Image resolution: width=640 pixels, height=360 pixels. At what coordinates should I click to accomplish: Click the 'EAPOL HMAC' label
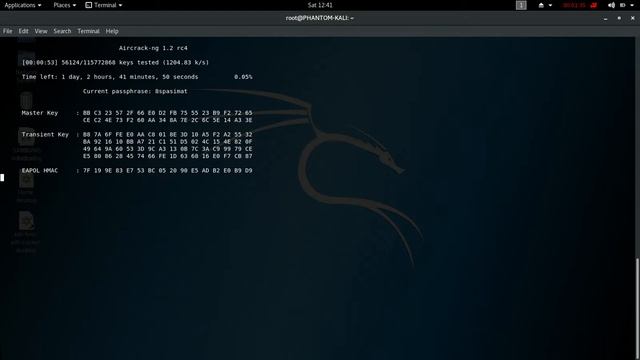40,170
